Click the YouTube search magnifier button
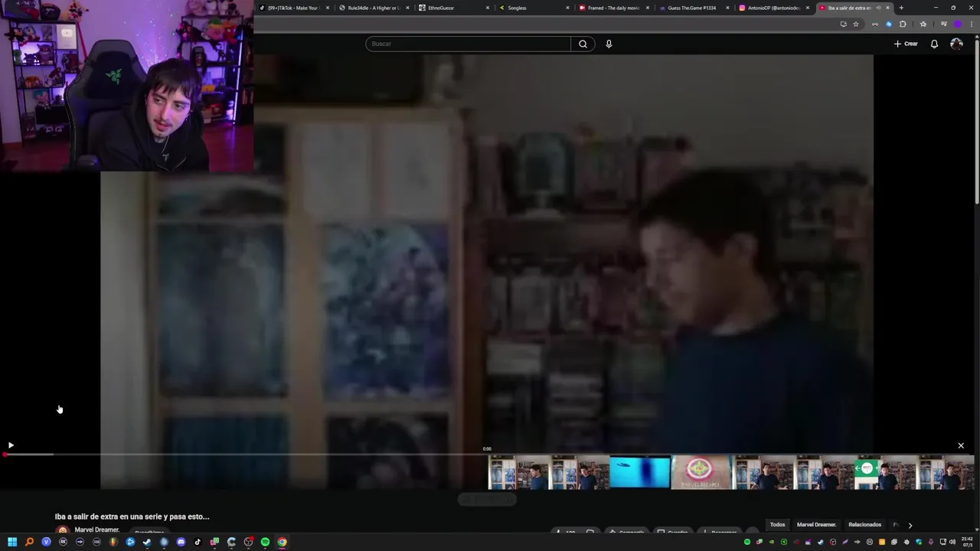This screenshot has height=551, width=980. pyautogui.click(x=583, y=44)
